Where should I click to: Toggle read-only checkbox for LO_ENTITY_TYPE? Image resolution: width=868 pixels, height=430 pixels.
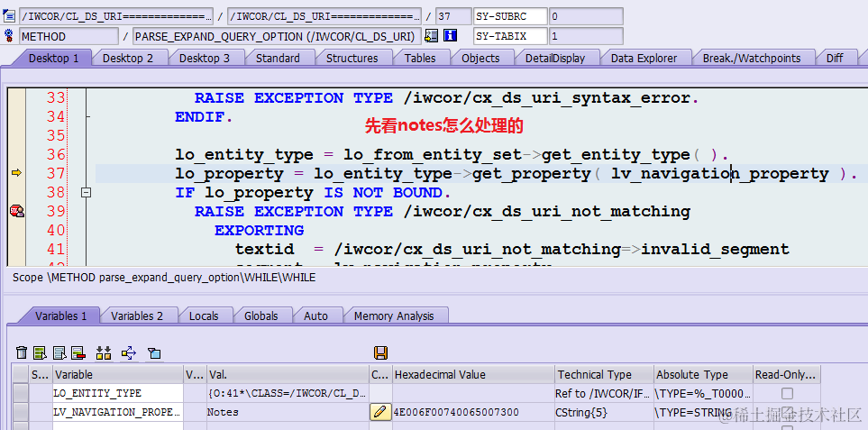787,393
